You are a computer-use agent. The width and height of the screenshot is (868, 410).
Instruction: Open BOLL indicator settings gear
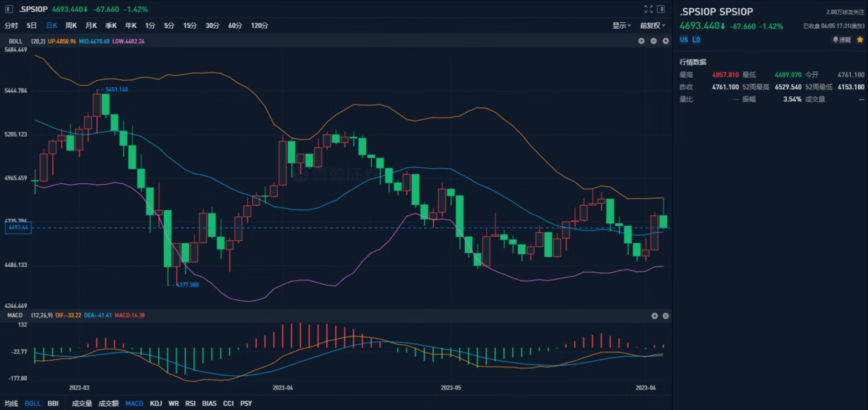(x=666, y=41)
